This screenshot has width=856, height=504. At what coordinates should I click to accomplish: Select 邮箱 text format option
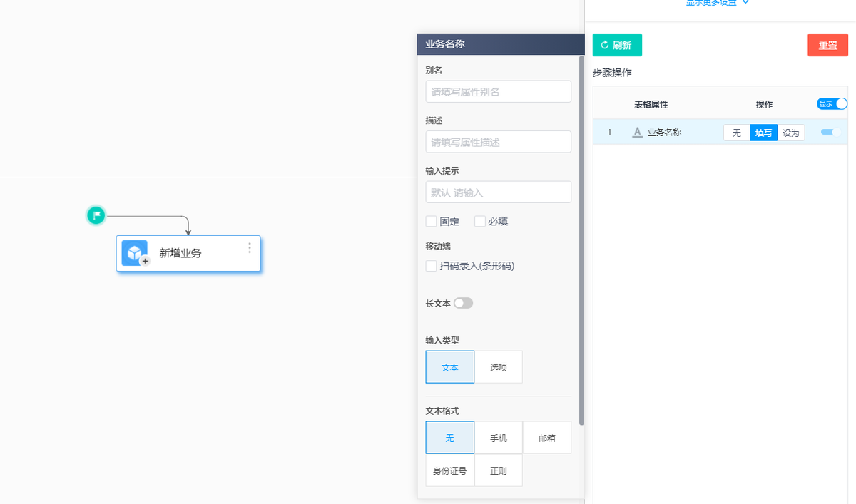(546, 437)
